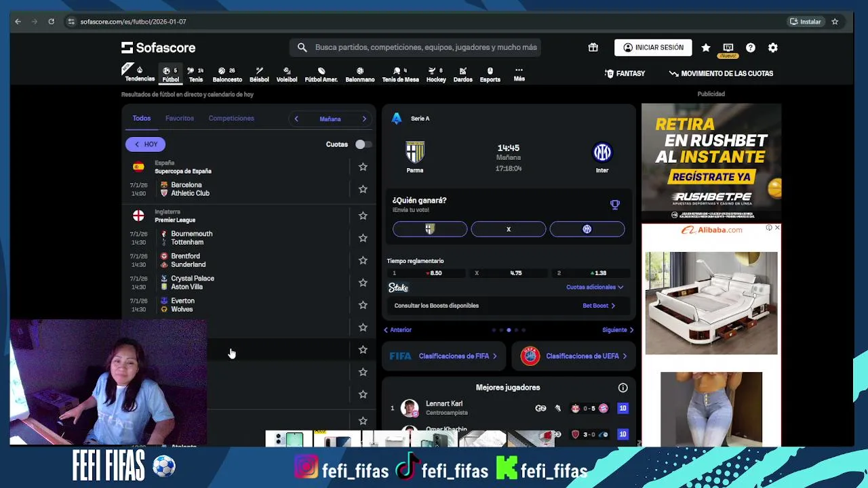
Task: Vote for Inter to win
Action: [587, 229]
